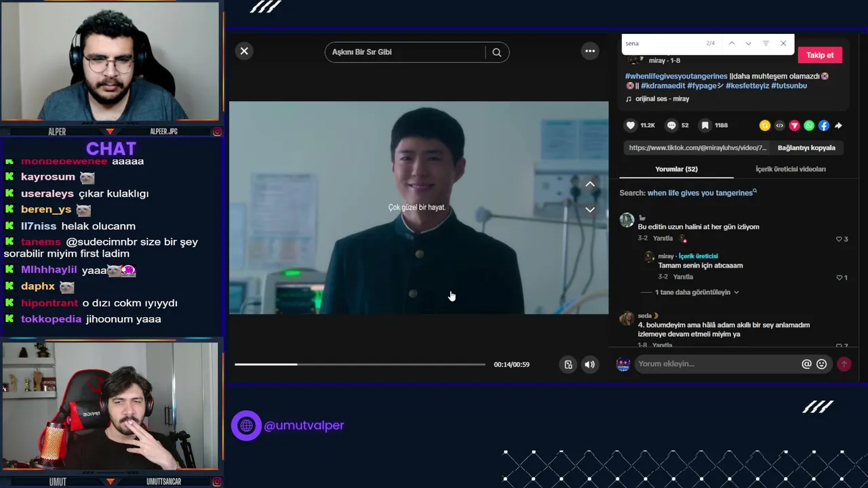
Task: Click hashtag #whenlifegivesyoutangerines
Action: [x=676, y=77]
